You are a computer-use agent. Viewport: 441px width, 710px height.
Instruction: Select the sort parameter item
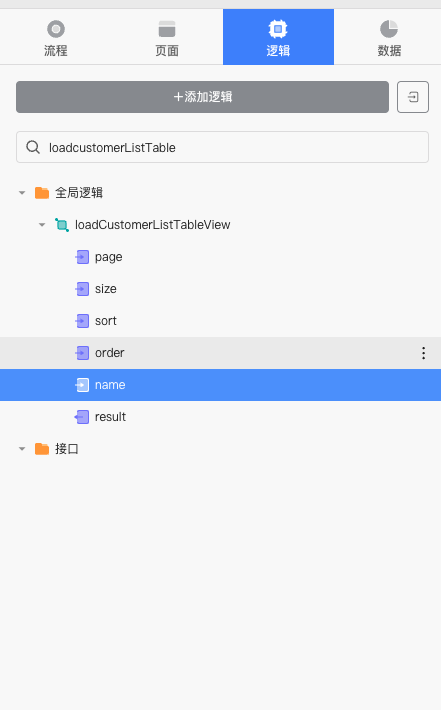point(220,321)
